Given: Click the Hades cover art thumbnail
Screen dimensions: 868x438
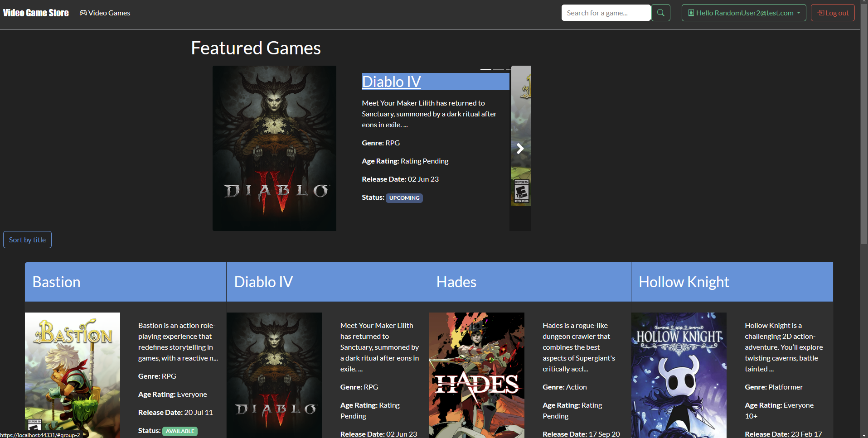Looking at the screenshot, I should [x=477, y=375].
